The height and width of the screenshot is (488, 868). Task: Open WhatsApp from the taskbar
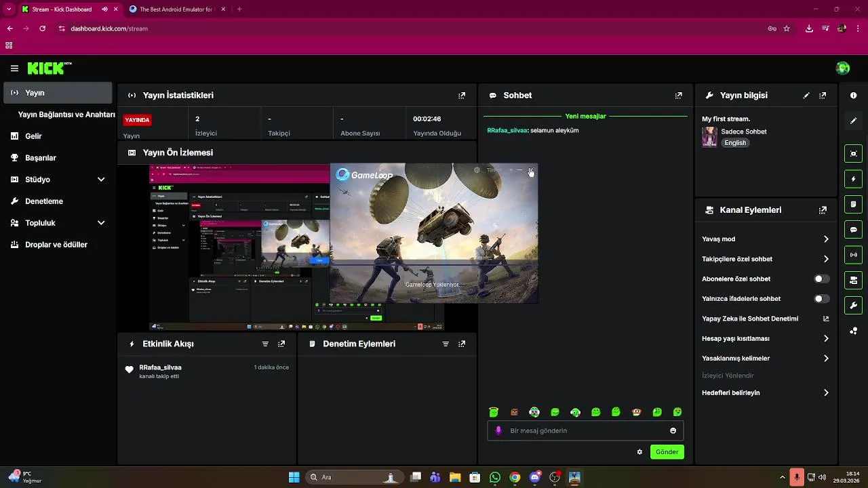495,477
